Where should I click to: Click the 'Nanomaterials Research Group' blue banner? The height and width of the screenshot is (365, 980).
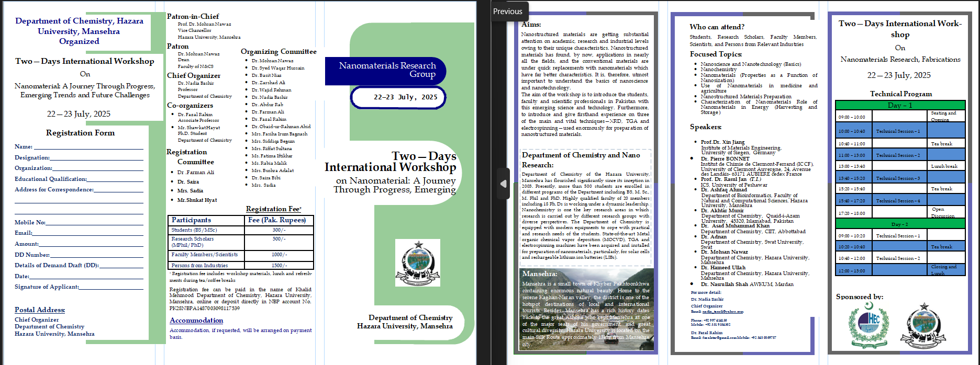click(x=386, y=71)
